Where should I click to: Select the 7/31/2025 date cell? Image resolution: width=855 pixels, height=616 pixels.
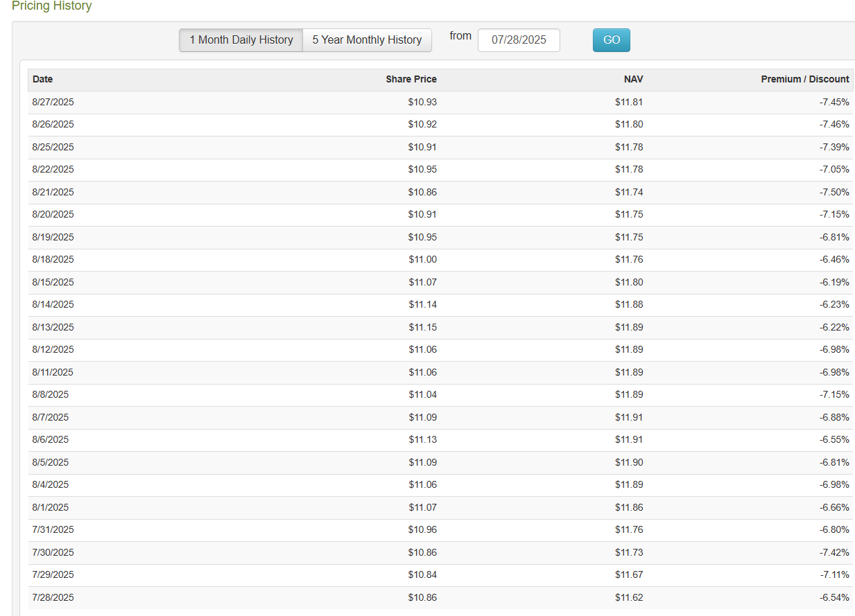53,530
